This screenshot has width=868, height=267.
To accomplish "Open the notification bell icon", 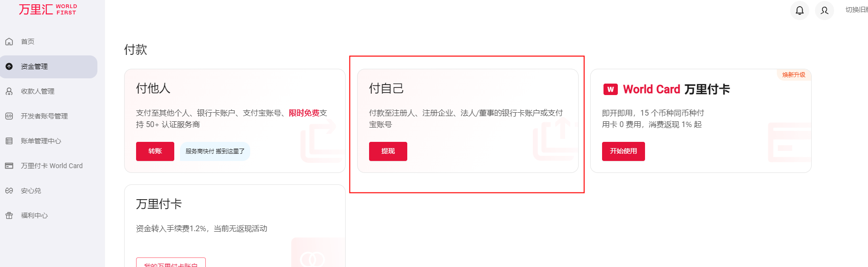I will pyautogui.click(x=799, y=10).
